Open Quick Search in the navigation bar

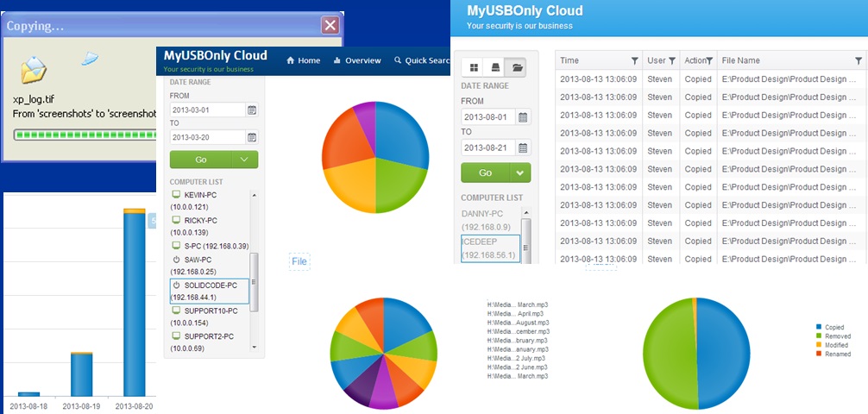(422, 61)
